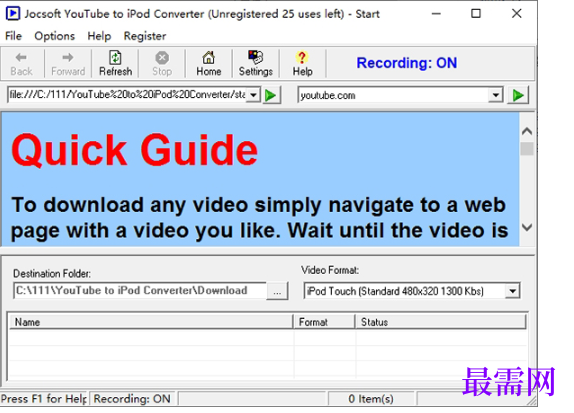The image size is (574, 413).
Task: Refresh the page with the Refresh icon
Action: [115, 64]
